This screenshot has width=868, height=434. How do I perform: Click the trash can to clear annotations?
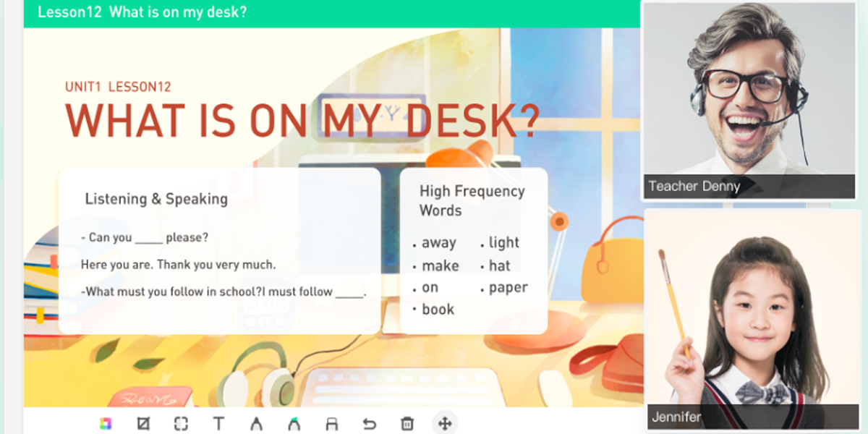tap(407, 424)
